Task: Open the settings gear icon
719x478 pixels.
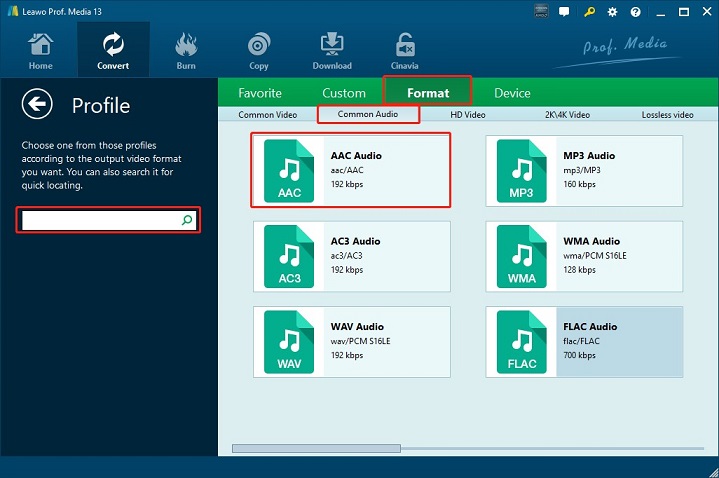Action: pos(612,12)
